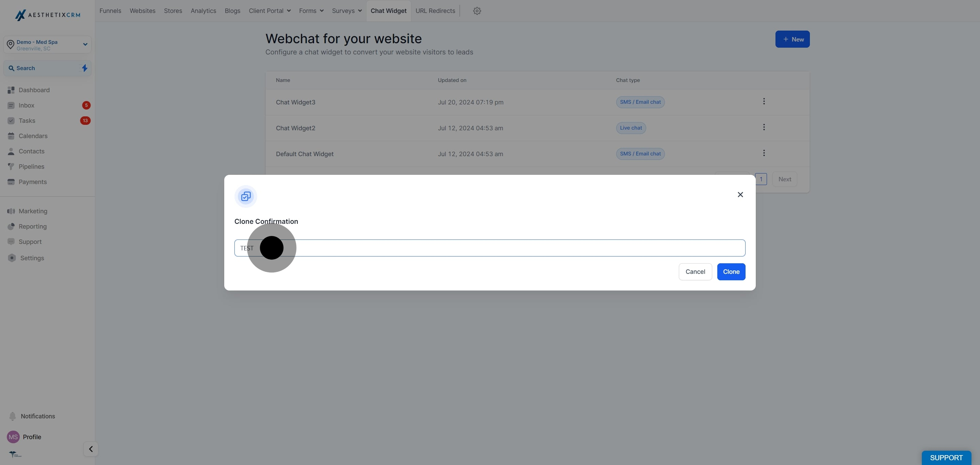Open Notifications bell

[x=13, y=416]
